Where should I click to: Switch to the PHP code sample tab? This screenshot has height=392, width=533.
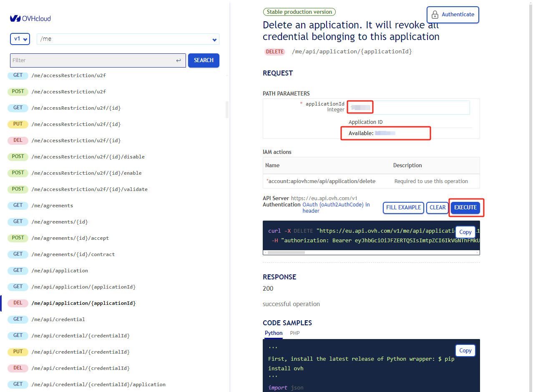pyautogui.click(x=295, y=333)
